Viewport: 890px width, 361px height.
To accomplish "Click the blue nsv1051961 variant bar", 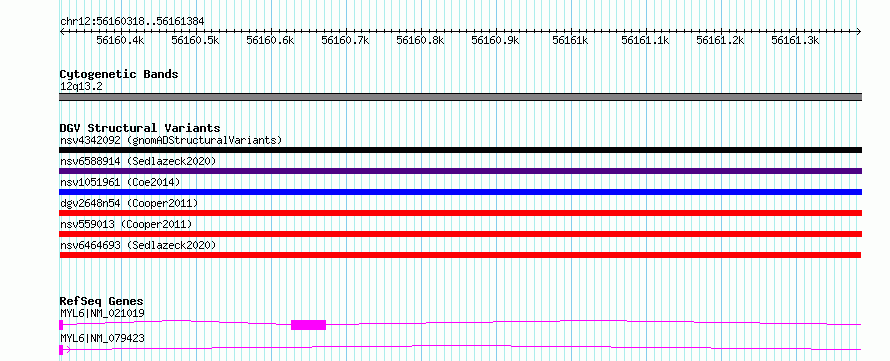I will pyautogui.click(x=461, y=192).
